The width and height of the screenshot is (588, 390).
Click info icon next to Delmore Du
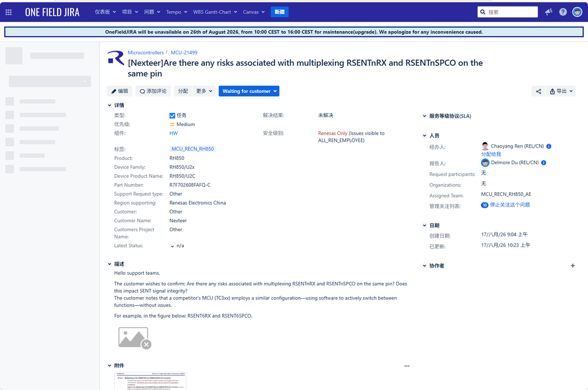pos(543,162)
